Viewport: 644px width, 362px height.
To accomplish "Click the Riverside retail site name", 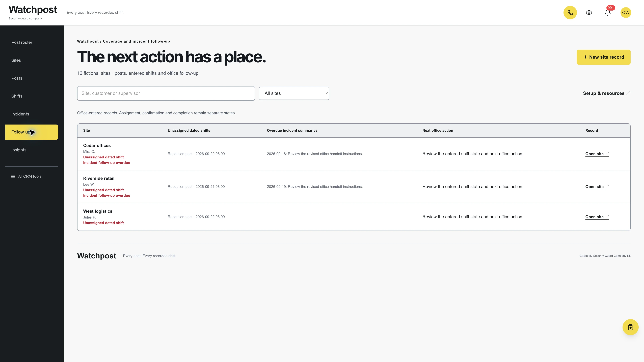I will point(99,178).
